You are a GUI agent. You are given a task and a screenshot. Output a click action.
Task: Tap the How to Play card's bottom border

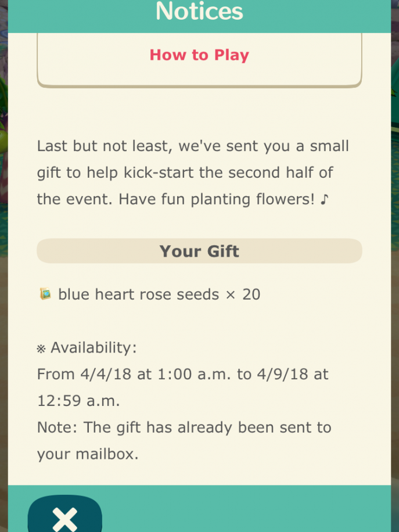[x=200, y=86]
